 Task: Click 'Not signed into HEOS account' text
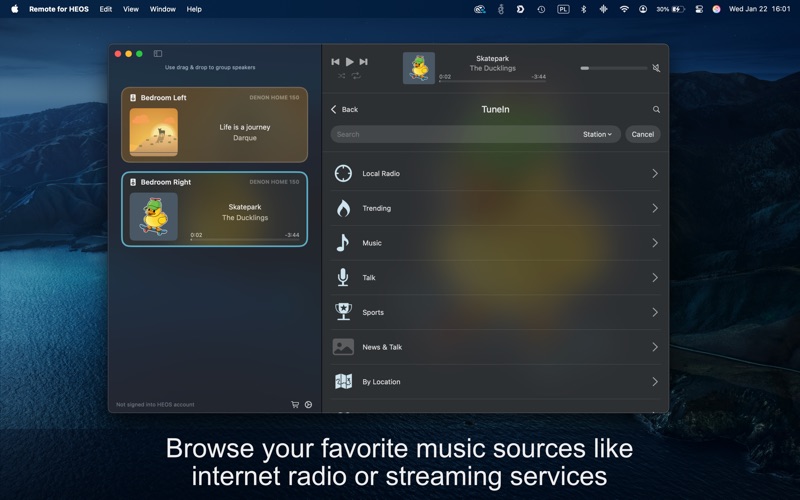[155, 405]
